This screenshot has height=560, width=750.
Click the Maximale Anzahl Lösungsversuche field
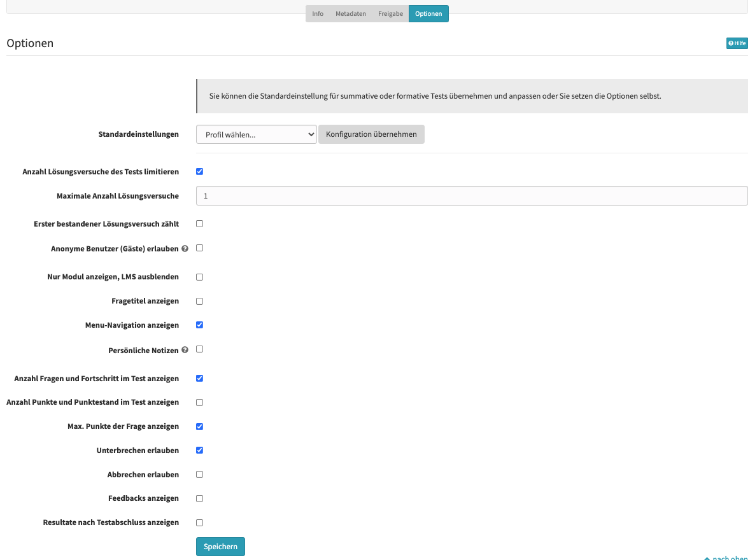(472, 195)
